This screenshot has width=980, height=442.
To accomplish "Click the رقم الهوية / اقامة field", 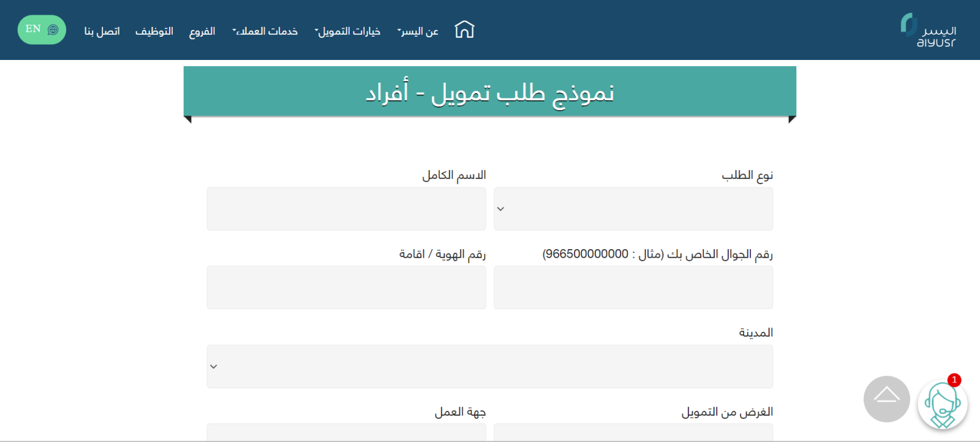I will 346,287.
